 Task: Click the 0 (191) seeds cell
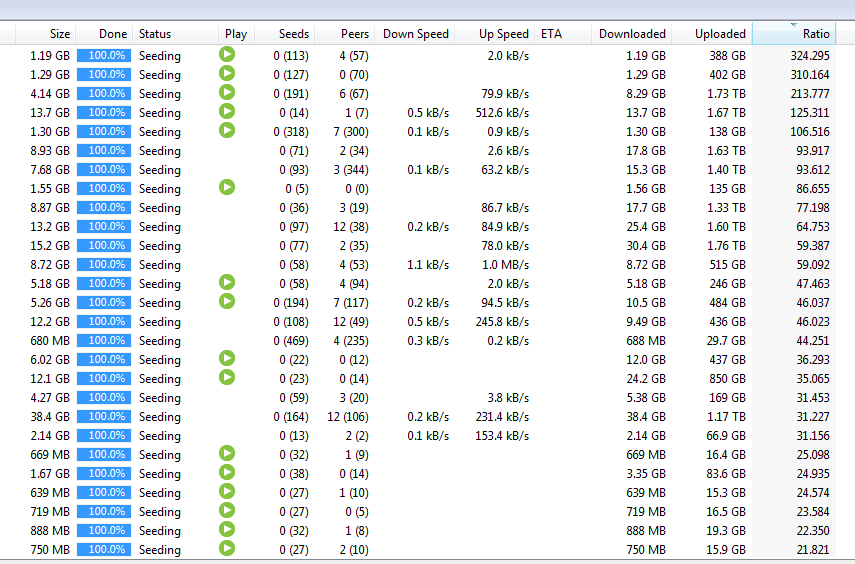[x=291, y=94]
